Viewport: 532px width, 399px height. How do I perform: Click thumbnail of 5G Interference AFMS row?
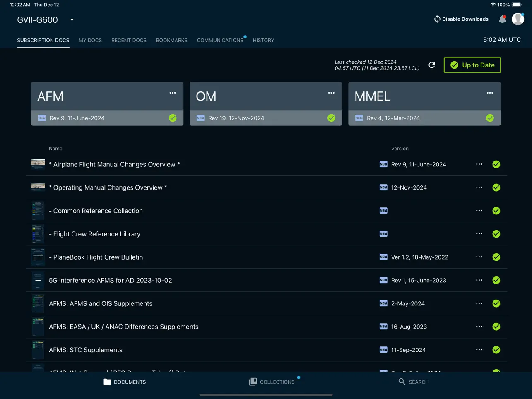38,280
